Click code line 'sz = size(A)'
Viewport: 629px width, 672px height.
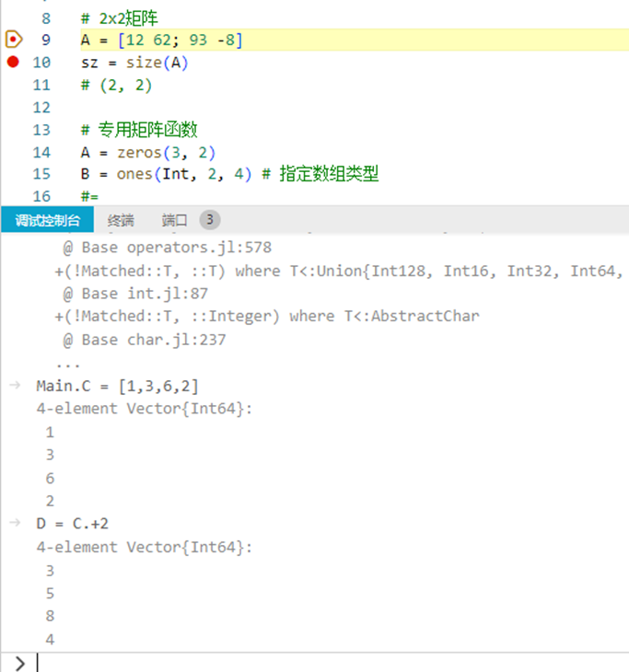[134, 63]
